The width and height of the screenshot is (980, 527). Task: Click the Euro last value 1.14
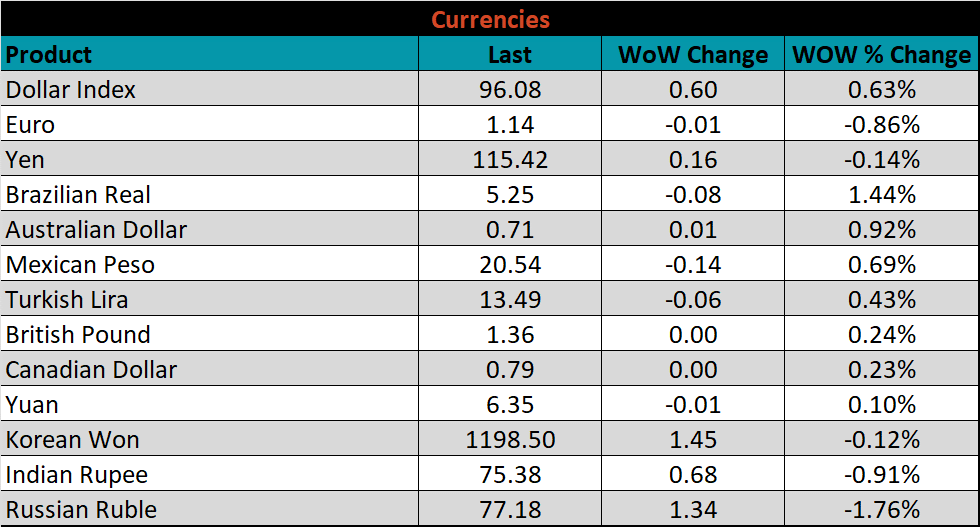click(x=510, y=125)
